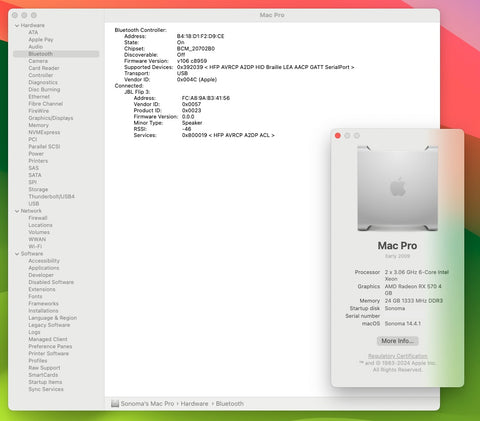
Task: Open Language & Region entry
Action: (53, 318)
